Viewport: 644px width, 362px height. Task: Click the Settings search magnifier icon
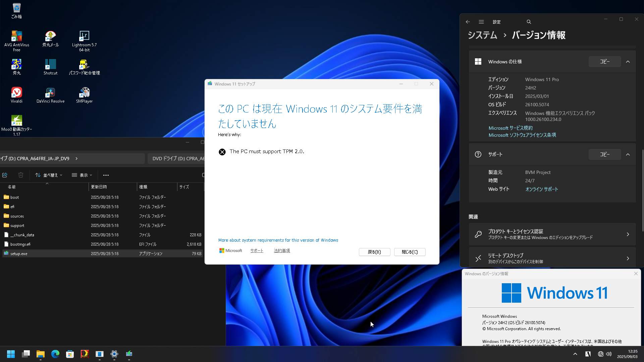[529, 22]
